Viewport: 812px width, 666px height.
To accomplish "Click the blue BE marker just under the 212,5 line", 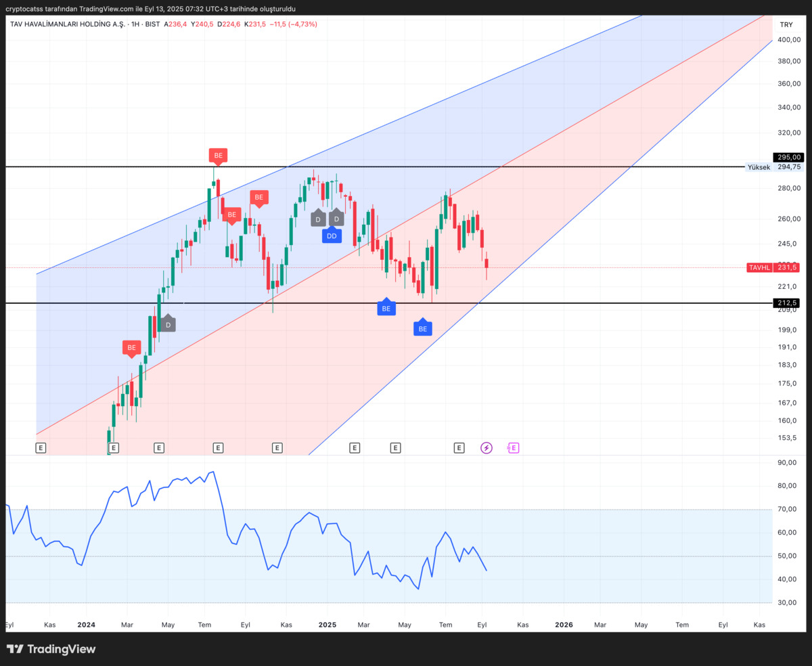I will pos(386,308).
